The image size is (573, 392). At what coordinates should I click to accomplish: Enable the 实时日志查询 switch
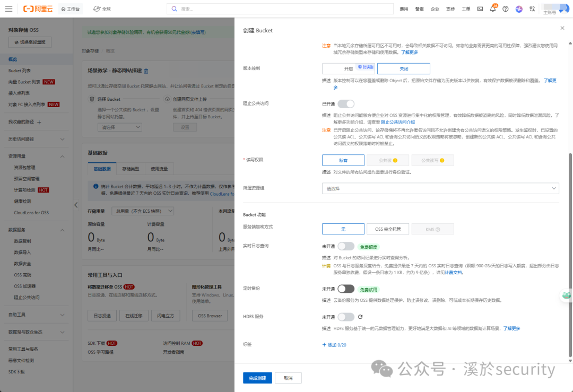coord(345,246)
